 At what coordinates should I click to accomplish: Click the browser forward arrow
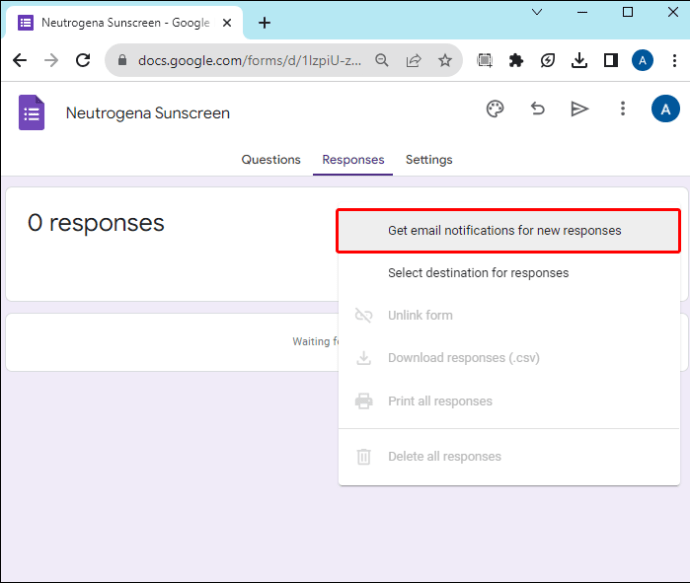pos(51,60)
